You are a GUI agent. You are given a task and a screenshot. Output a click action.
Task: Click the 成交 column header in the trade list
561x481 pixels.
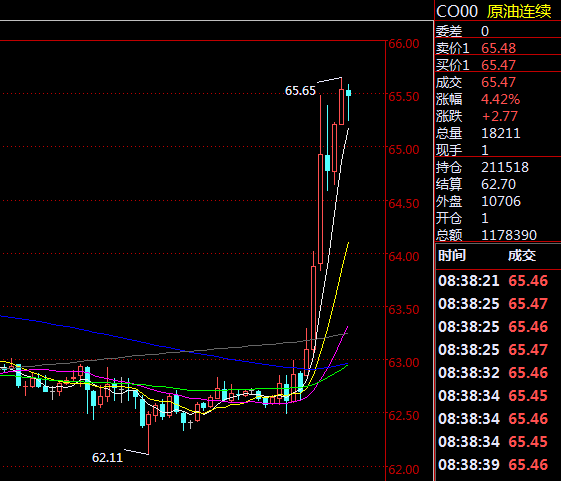point(522,256)
